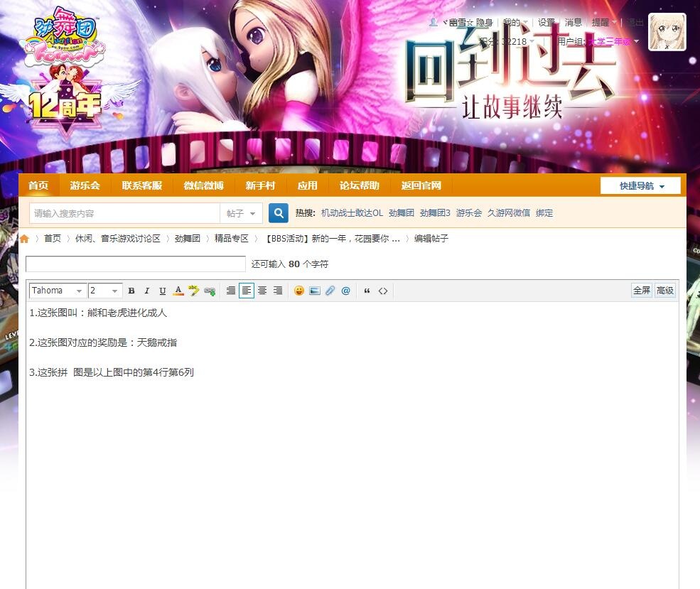Toggle italic formatting in the editor
Screen dimensions: 700x589
click(147, 291)
